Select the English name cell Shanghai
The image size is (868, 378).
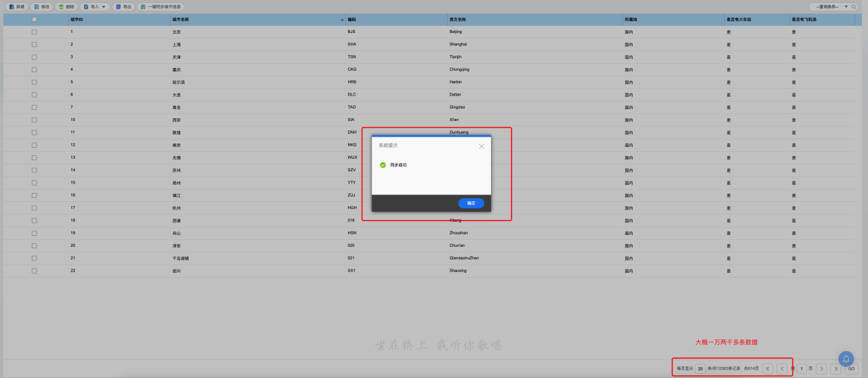coord(458,44)
